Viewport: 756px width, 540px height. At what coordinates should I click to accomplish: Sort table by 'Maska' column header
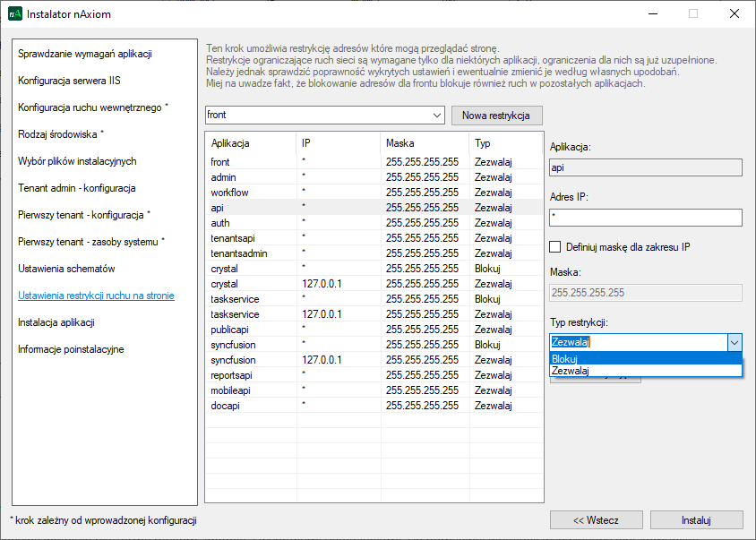[425, 143]
